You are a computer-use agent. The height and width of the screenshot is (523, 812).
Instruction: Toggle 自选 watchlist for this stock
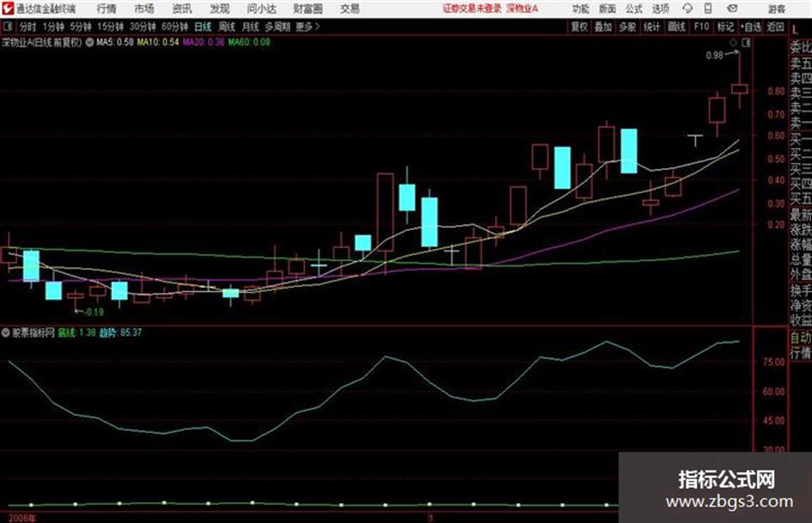click(x=750, y=27)
